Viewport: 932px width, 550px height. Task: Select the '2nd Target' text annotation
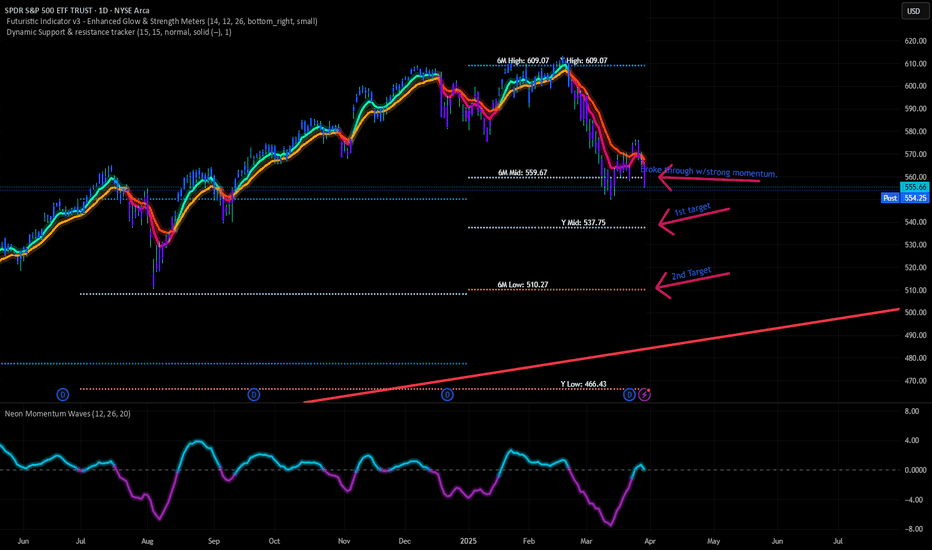(691, 273)
